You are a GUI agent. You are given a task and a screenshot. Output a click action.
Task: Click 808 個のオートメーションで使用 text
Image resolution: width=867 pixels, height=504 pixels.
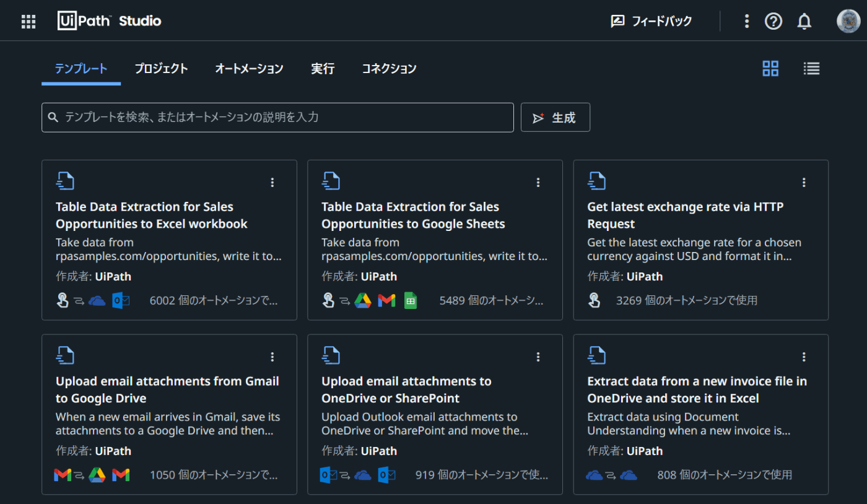pyautogui.click(x=725, y=476)
